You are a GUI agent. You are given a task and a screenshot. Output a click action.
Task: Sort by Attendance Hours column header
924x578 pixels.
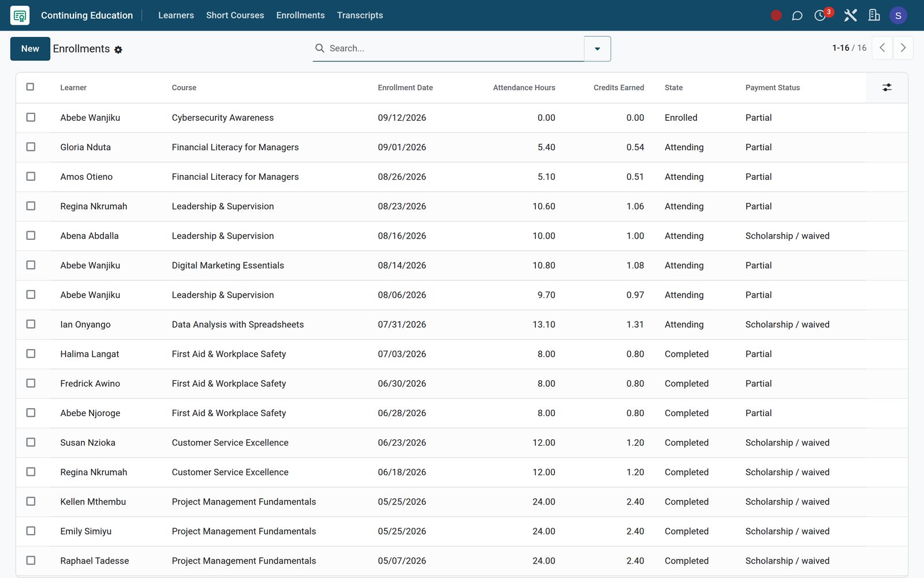pyautogui.click(x=524, y=88)
